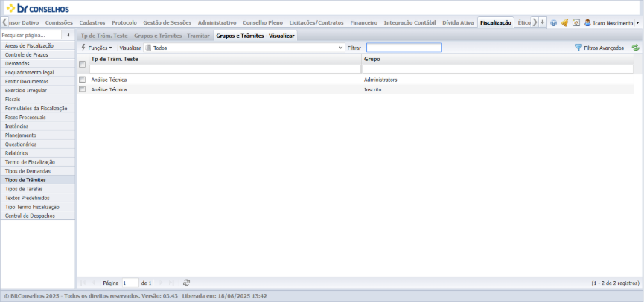Open the Integração Contábil module tab

[409, 22]
